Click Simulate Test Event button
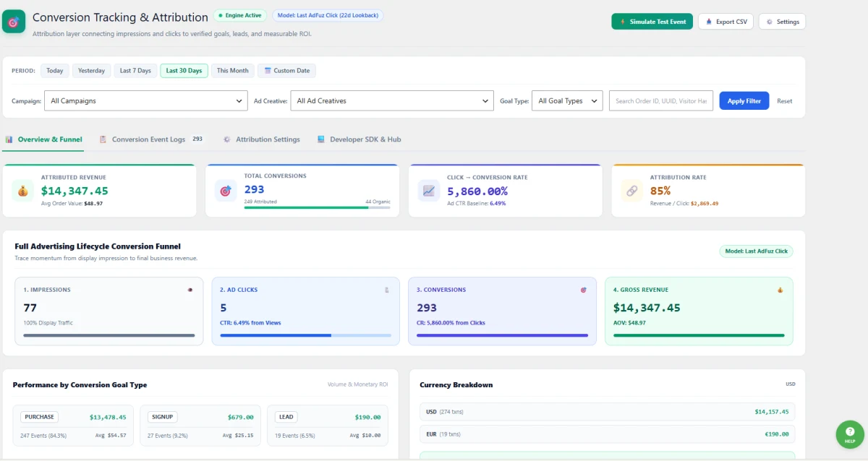868x461 pixels. pyautogui.click(x=652, y=22)
